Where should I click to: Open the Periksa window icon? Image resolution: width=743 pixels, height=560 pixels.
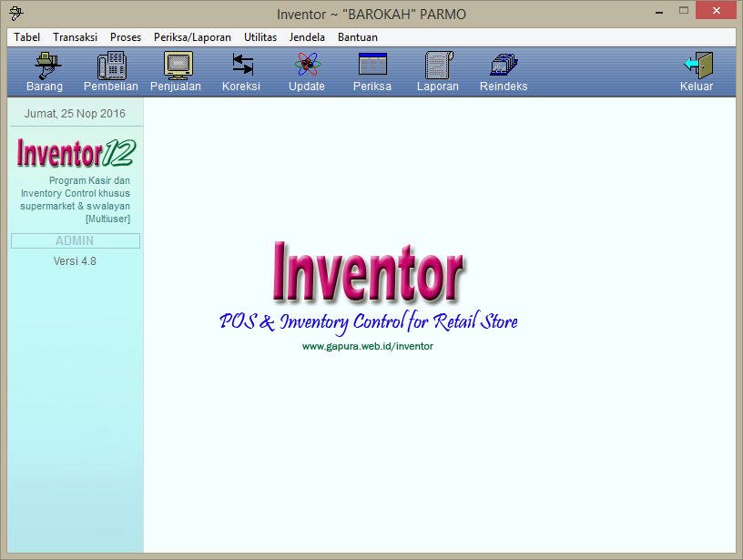click(x=372, y=66)
